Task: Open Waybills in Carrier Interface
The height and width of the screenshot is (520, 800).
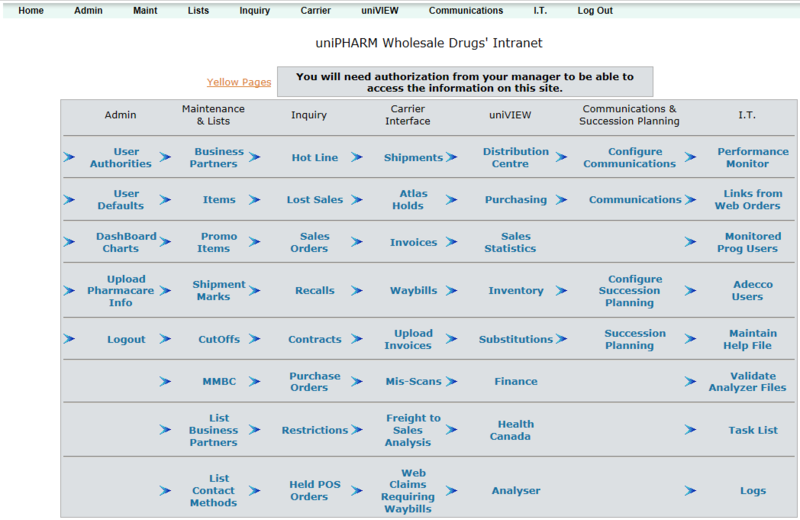Action: point(413,290)
